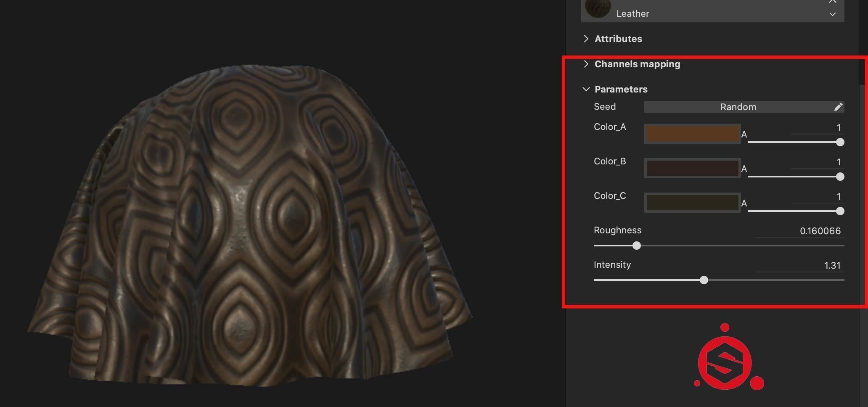Click the Color_A alpha value field

tap(817, 128)
